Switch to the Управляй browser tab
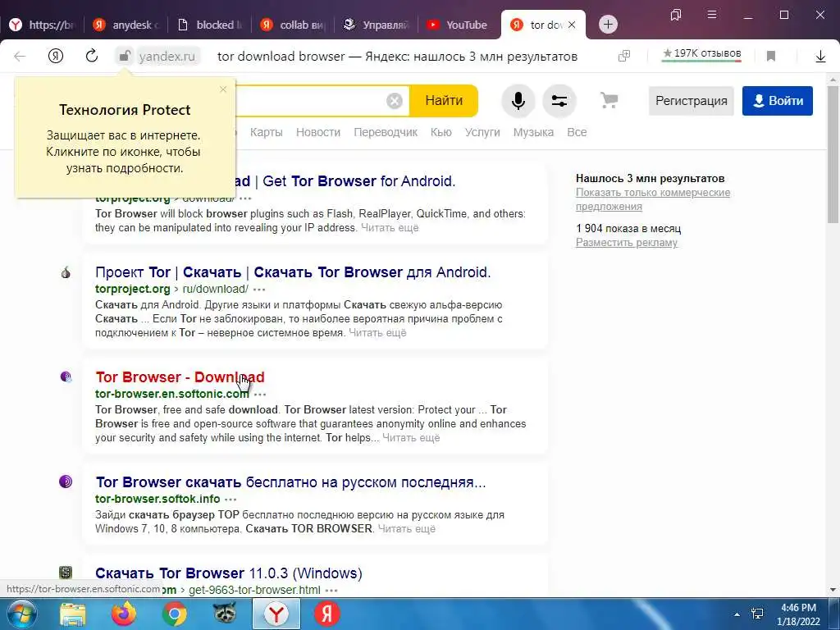840x630 pixels. pyautogui.click(x=377, y=25)
